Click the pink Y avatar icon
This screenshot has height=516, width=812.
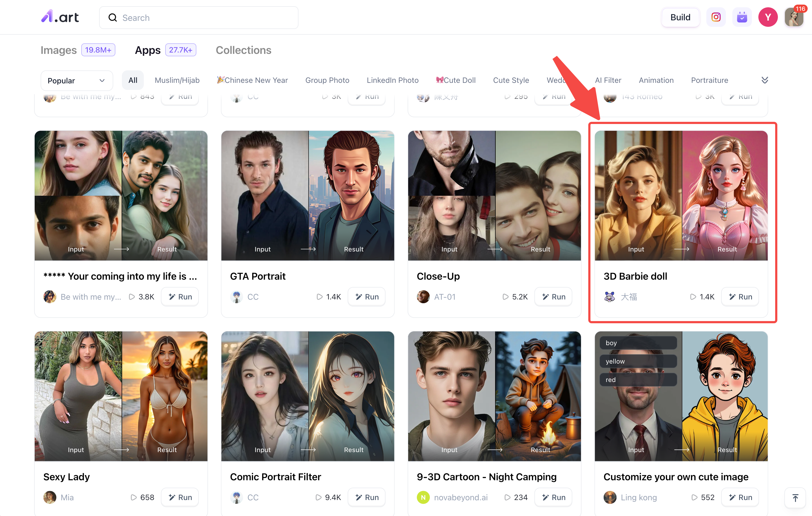click(768, 17)
